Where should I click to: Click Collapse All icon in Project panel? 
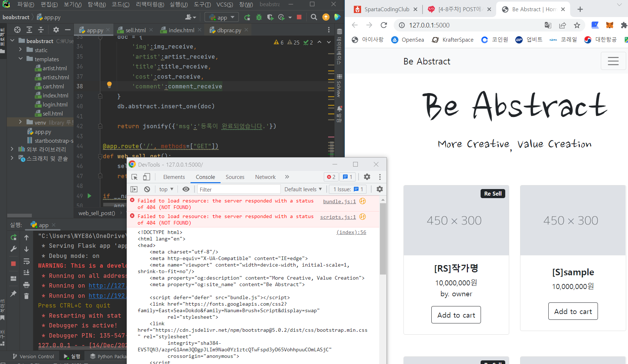pyautogui.click(x=41, y=30)
